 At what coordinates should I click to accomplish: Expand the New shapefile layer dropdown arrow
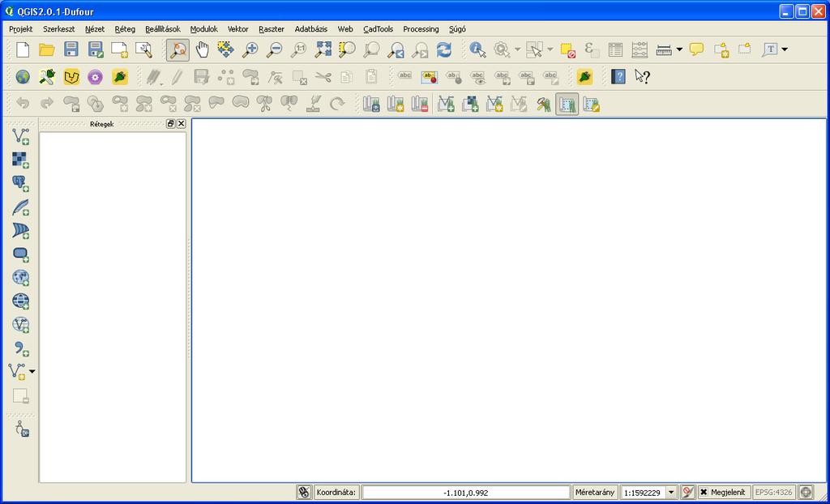tap(32, 372)
